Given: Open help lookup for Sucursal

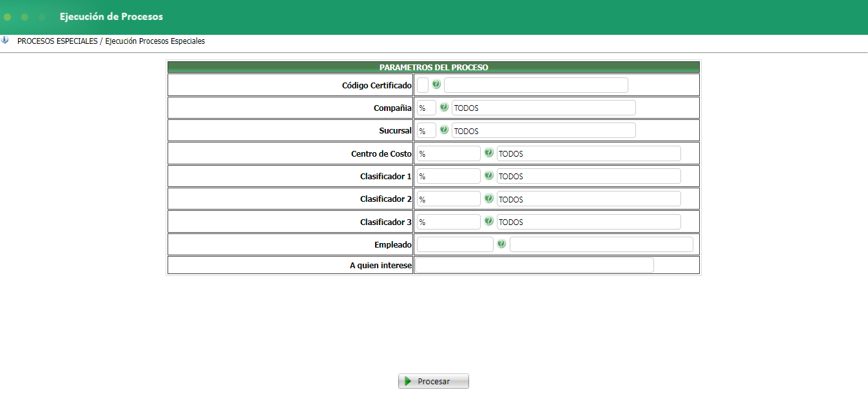Looking at the screenshot, I should point(444,130).
